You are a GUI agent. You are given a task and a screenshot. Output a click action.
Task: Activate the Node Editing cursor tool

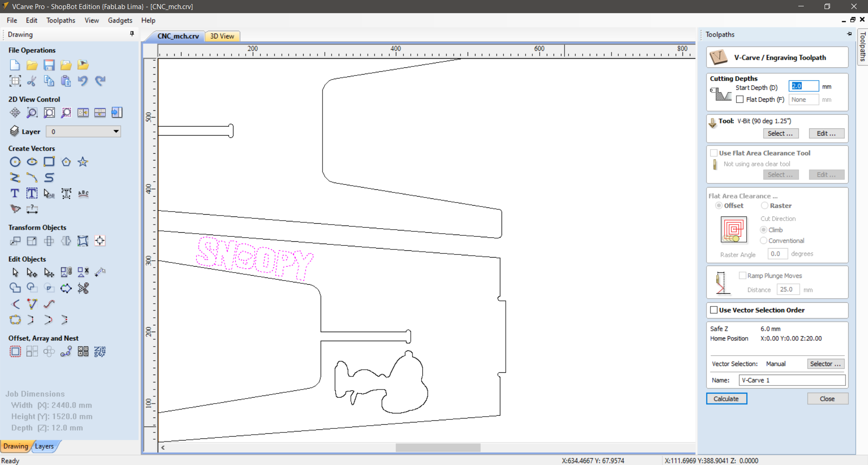pos(32,272)
